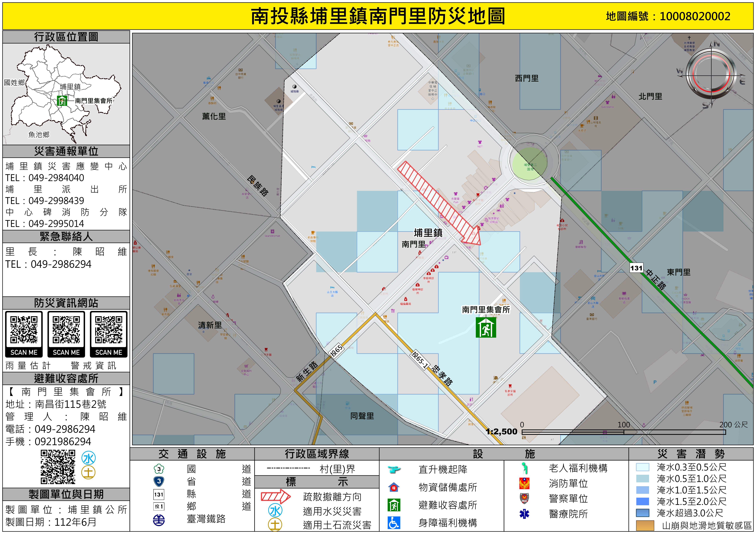756x534 pixels.
Task: Click the fire department legend icon
Action: pos(524,483)
